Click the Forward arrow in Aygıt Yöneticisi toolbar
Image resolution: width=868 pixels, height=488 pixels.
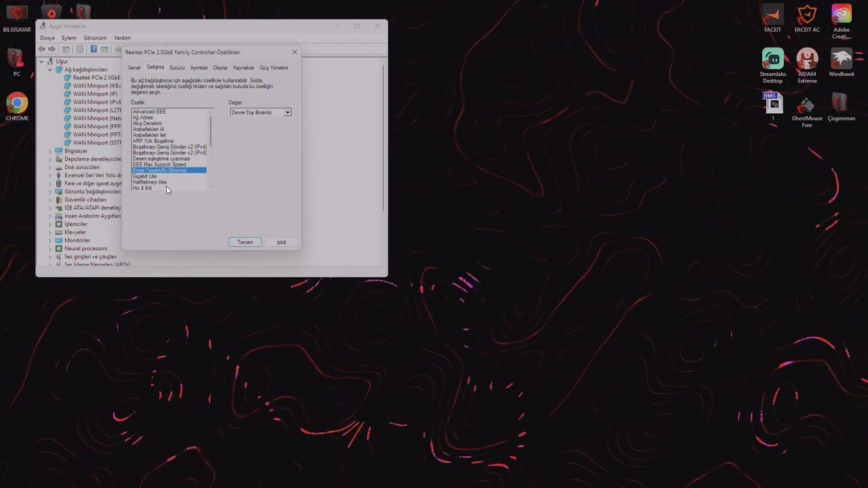tap(52, 49)
